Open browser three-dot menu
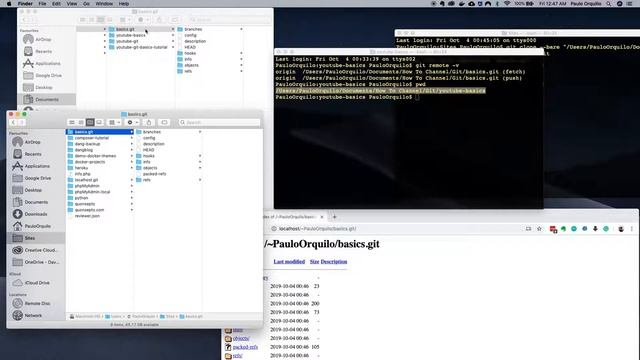This screenshot has width=640, height=360. 631,229
